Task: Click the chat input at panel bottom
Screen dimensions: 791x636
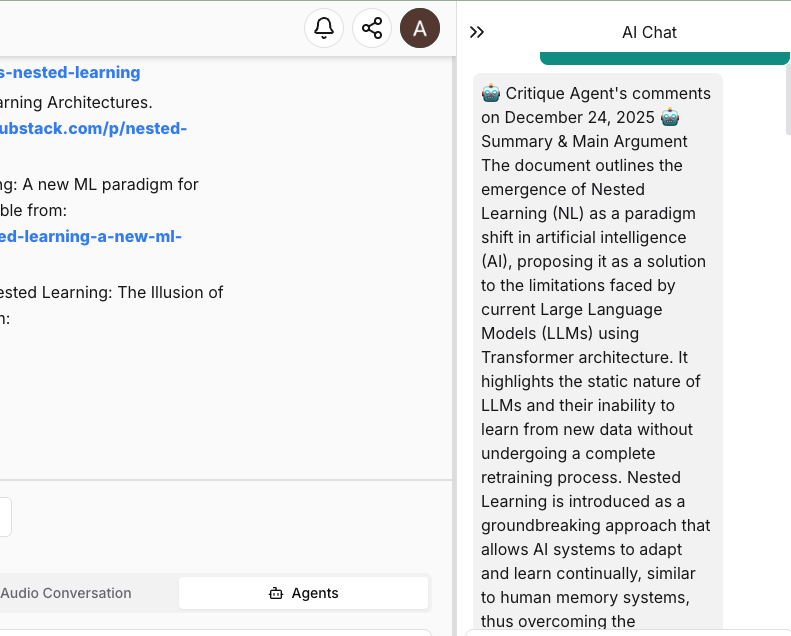Action: pos(628,632)
